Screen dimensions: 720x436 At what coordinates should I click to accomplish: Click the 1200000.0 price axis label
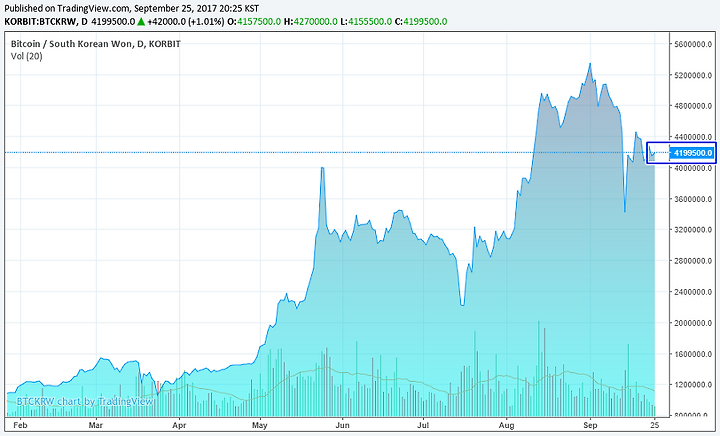[693, 385]
